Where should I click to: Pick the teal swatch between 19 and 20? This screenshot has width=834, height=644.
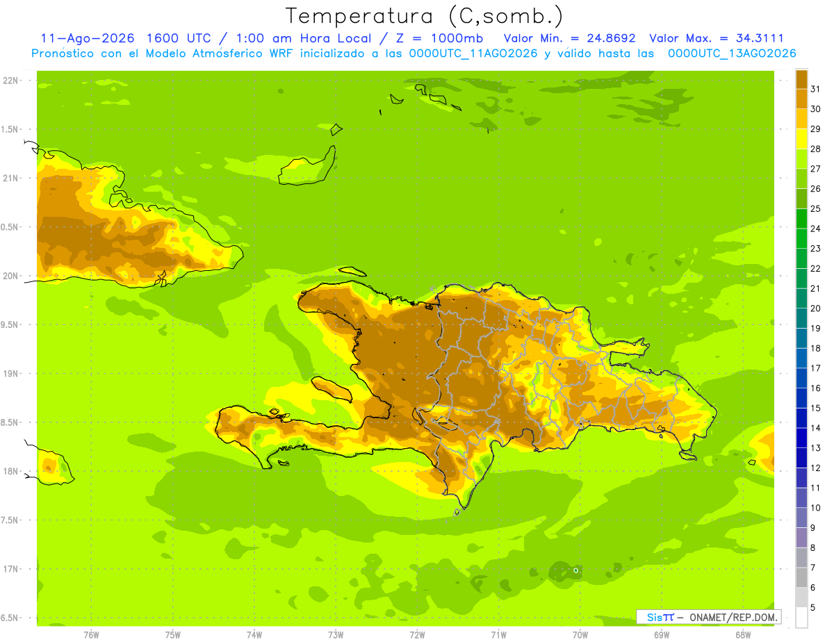click(x=801, y=319)
